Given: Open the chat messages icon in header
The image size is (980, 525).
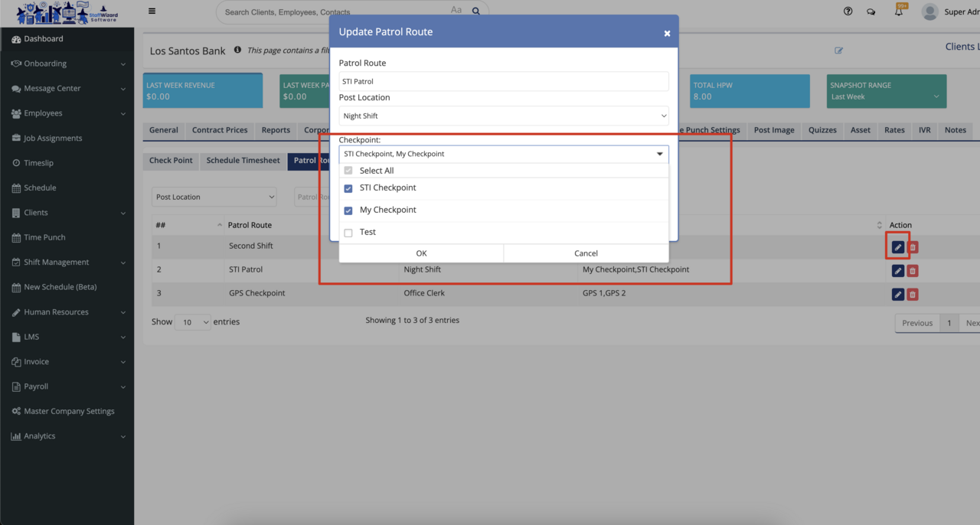Looking at the screenshot, I should tap(871, 11).
